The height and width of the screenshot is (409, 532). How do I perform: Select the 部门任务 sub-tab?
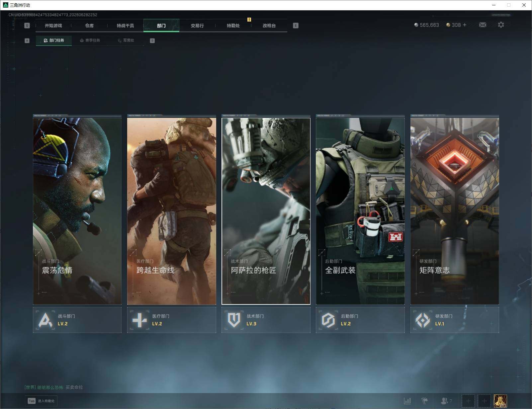pyautogui.click(x=54, y=41)
